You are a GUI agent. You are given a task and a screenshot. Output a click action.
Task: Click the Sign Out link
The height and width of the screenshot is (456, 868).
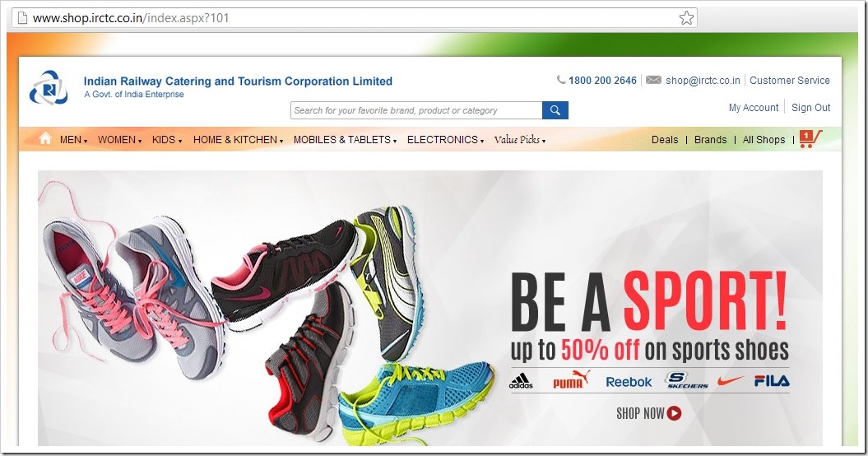pos(810,108)
